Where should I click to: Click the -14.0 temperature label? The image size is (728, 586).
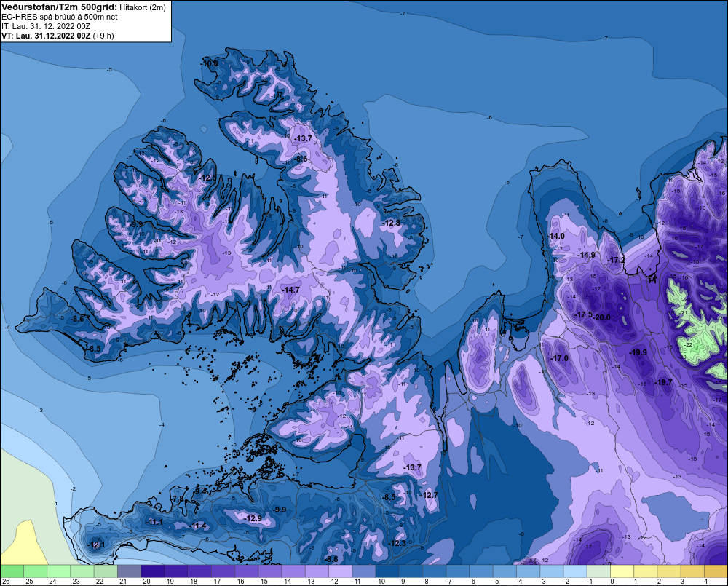(555, 236)
